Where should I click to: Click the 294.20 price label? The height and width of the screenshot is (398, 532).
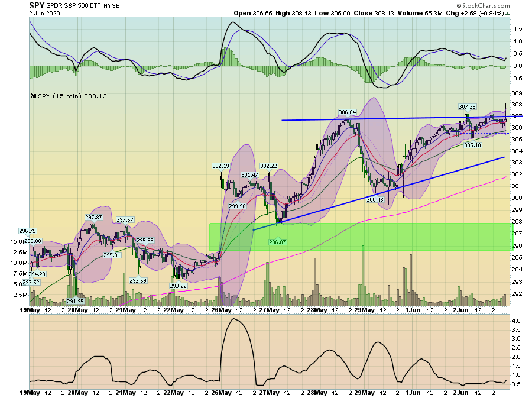(x=37, y=274)
